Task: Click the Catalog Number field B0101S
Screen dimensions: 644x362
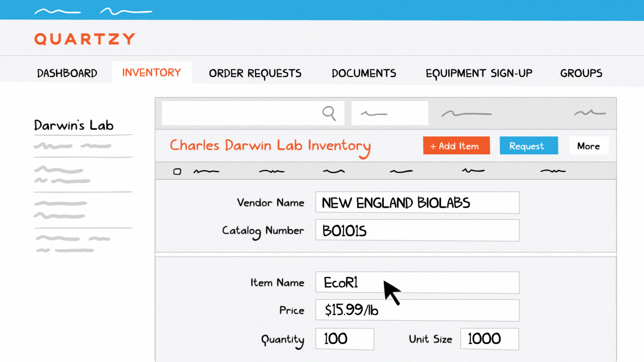Action: tap(417, 230)
